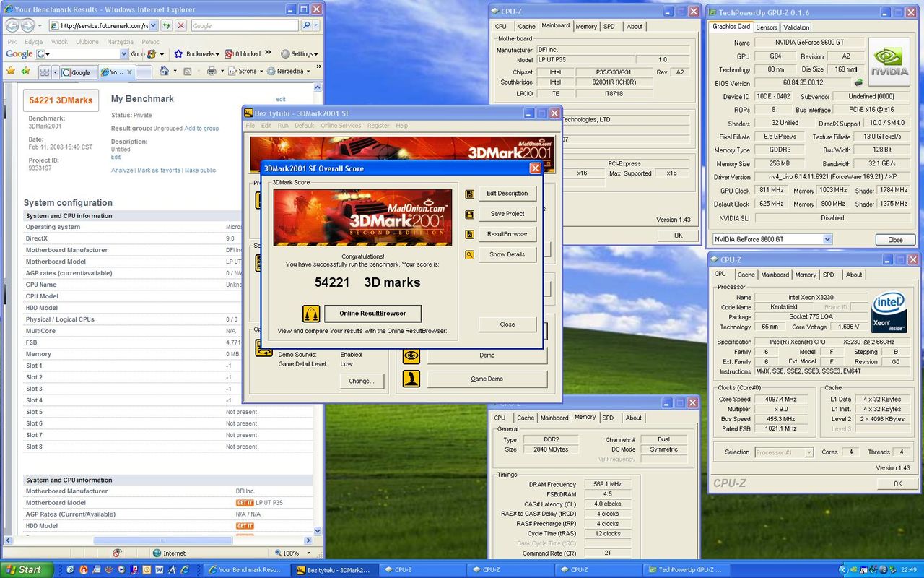
Task: Open GPU selection dropdown in GPU-Z
Action: (827, 239)
